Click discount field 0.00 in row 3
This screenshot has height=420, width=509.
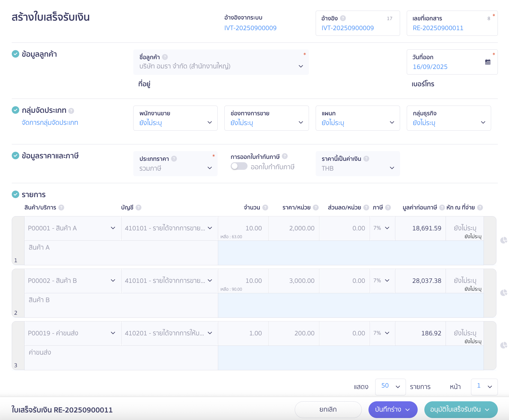coord(344,333)
